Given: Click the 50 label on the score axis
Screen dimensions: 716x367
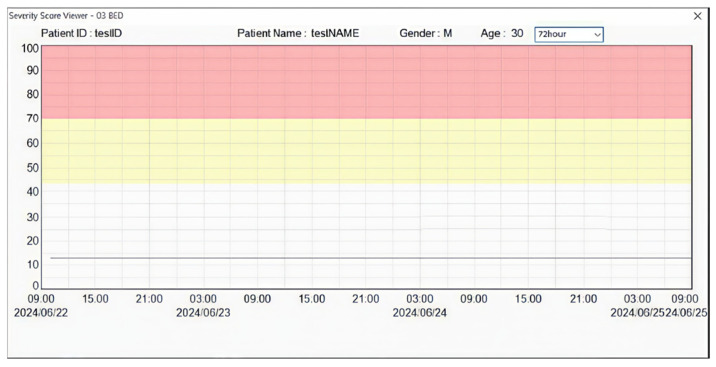Looking at the screenshot, I should pos(32,168).
